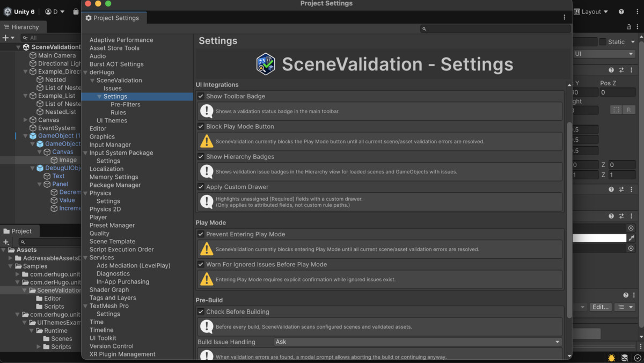Viewport: 644px width, 363px height.
Task: Collapse Input System Package in settings list
Action: point(85,153)
